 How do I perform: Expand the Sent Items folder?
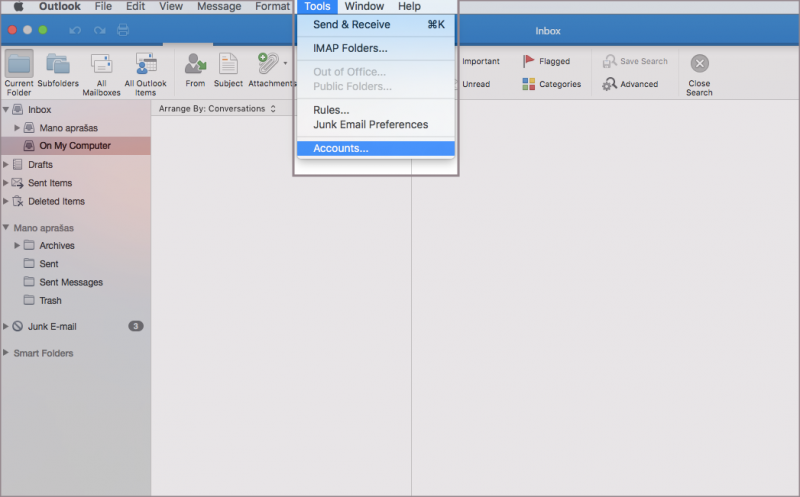[7, 183]
